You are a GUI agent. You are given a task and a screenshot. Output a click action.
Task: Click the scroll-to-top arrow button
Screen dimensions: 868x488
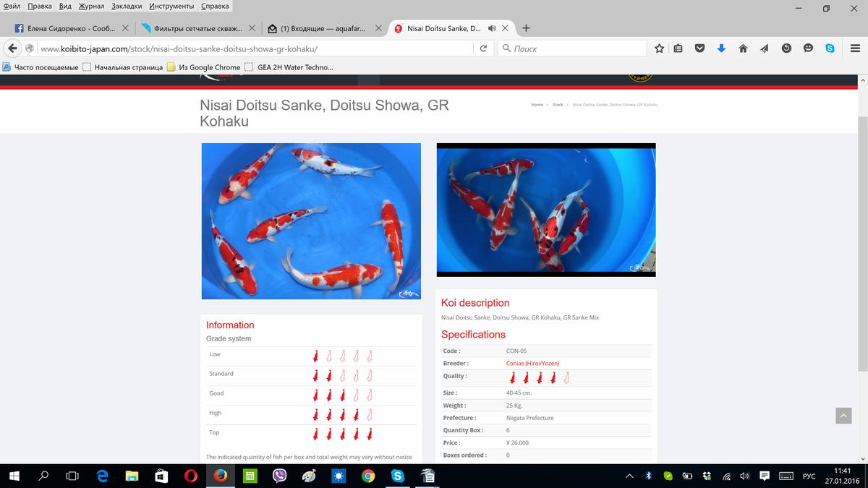(843, 415)
